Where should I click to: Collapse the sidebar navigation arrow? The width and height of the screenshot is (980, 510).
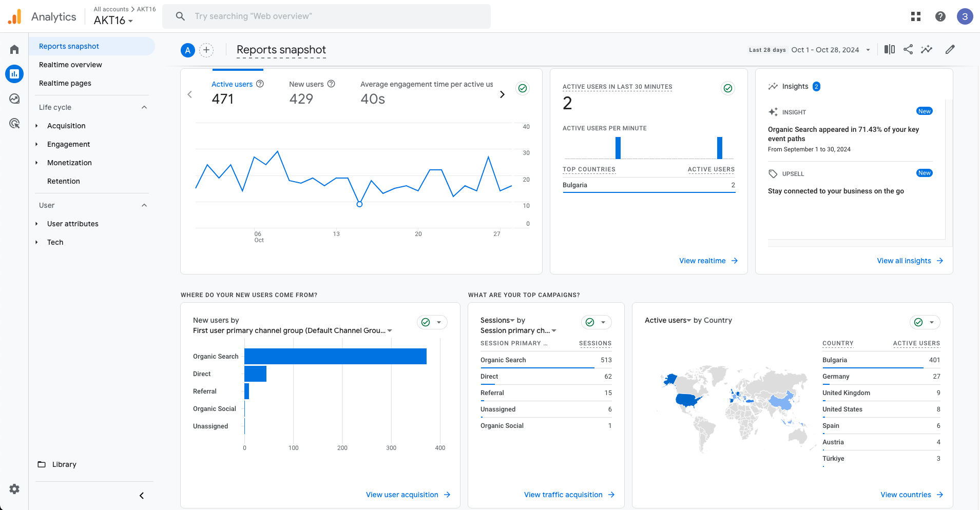[142, 496]
